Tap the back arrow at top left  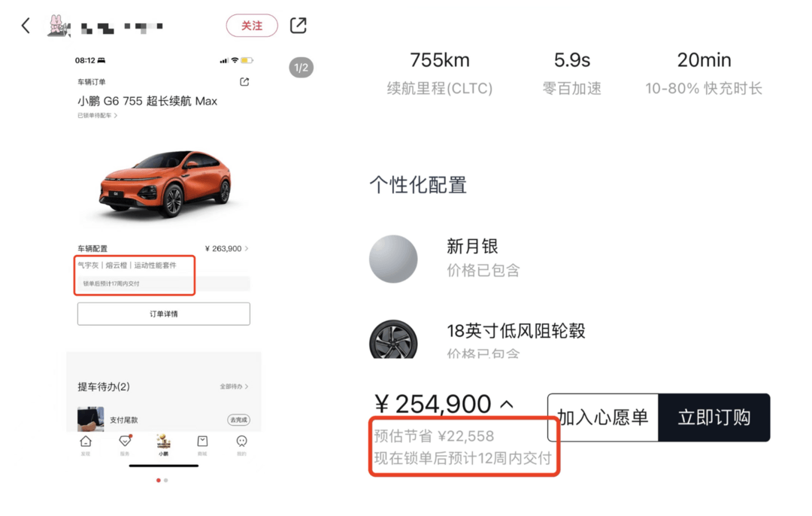[26, 26]
